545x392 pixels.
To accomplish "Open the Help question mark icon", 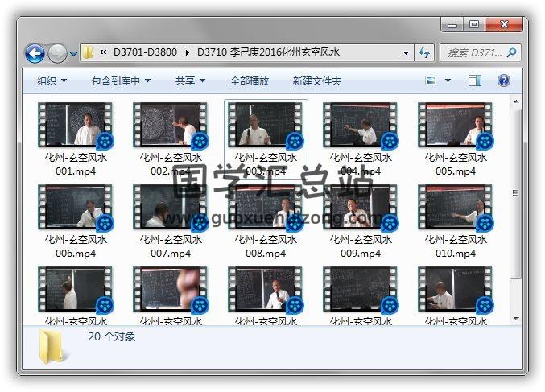I will click(x=504, y=80).
